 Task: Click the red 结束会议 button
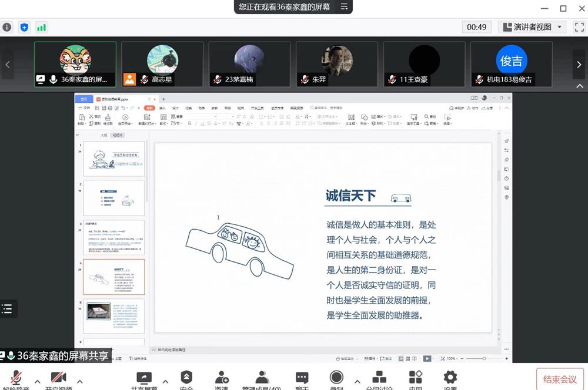coord(560,379)
